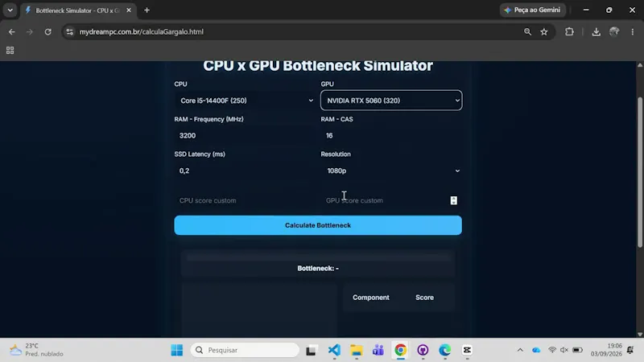Viewport: 644px width, 362px height.
Task: Open the weather widget 23°C
Action: click(36, 350)
